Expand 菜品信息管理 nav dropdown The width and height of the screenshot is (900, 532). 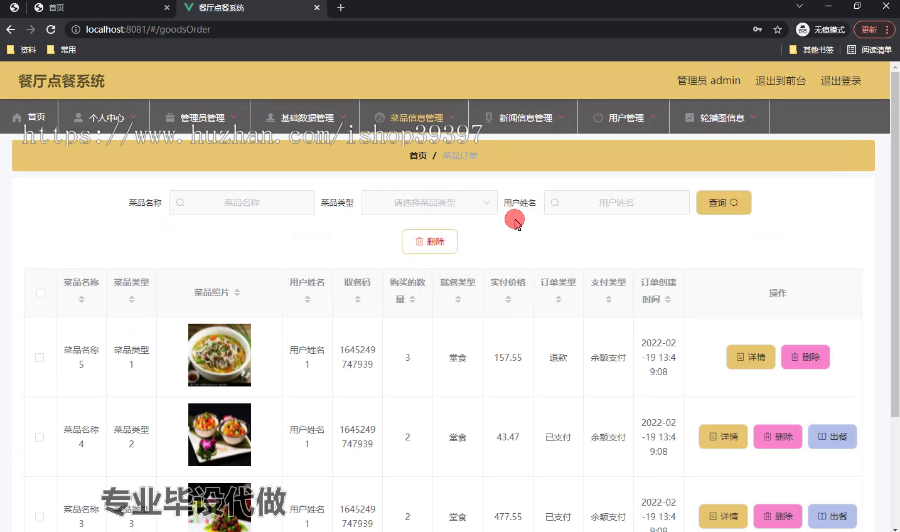click(414, 117)
